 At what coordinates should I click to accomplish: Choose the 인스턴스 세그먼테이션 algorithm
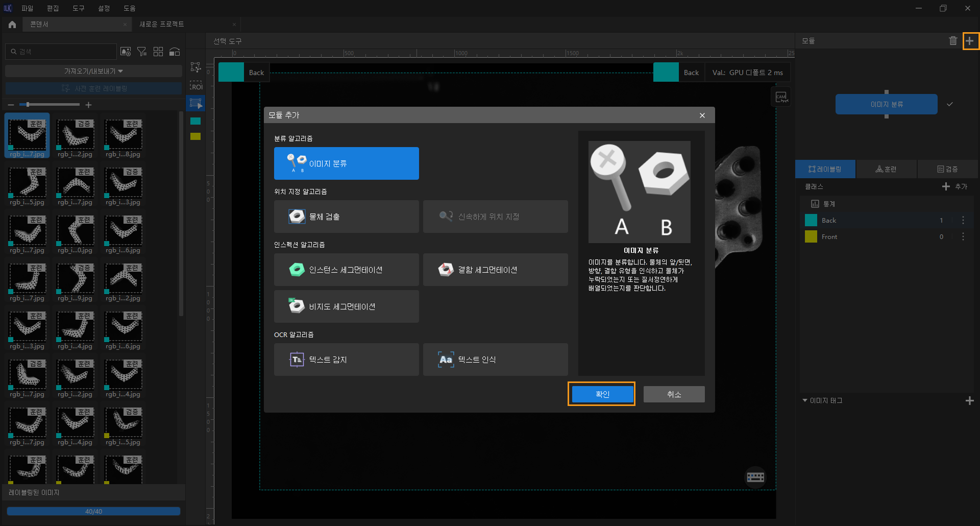346,270
